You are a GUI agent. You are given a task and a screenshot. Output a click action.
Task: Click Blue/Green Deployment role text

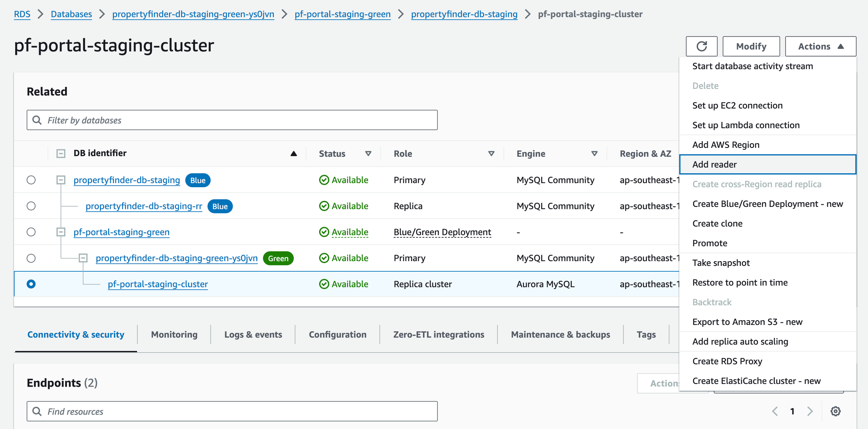[x=442, y=232]
